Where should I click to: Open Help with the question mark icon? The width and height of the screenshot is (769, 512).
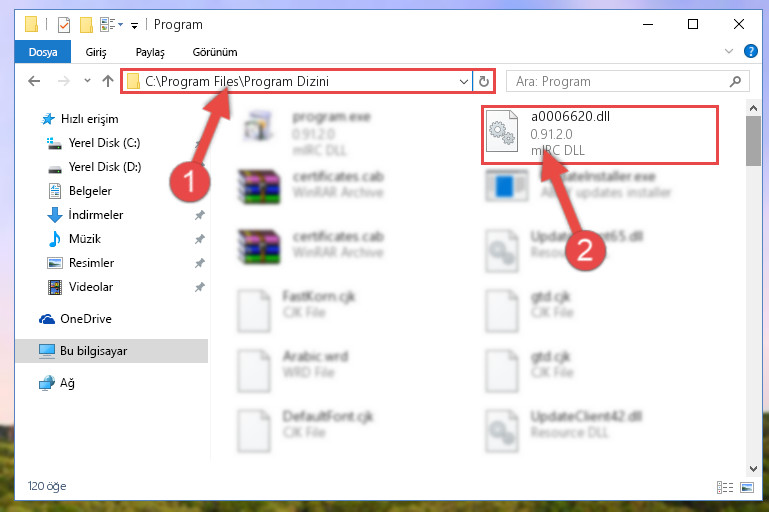[x=750, y=51]
